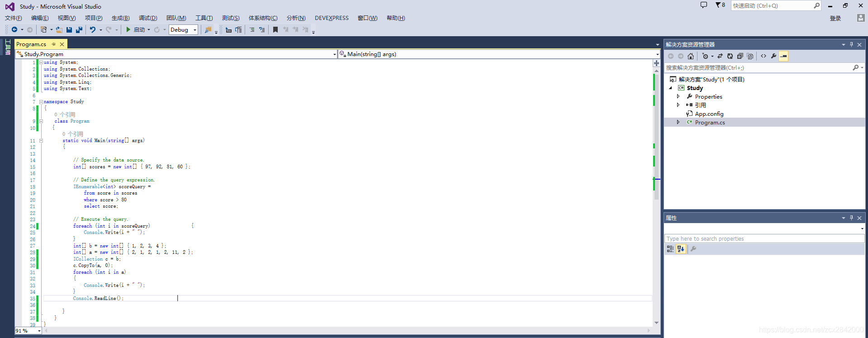Click the Uncomment selected lines icon
The width and height of the screenshot is (868, 338).
(262, 30)
